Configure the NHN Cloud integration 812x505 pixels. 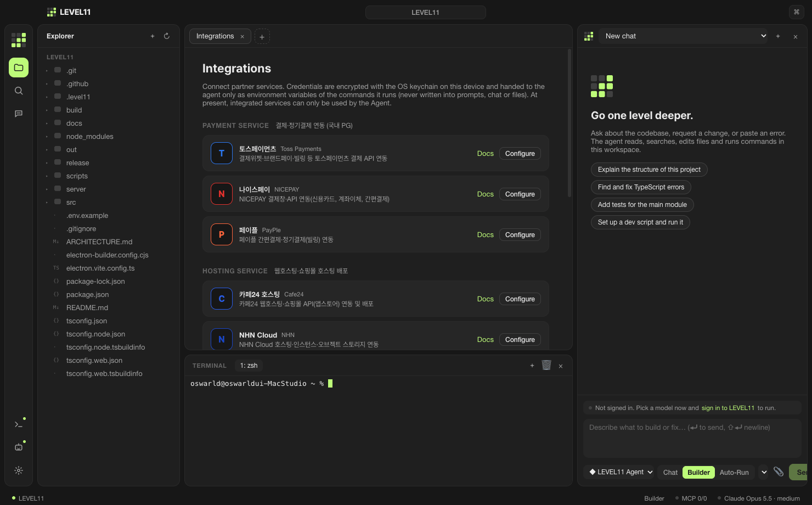[x=520, y=340]
